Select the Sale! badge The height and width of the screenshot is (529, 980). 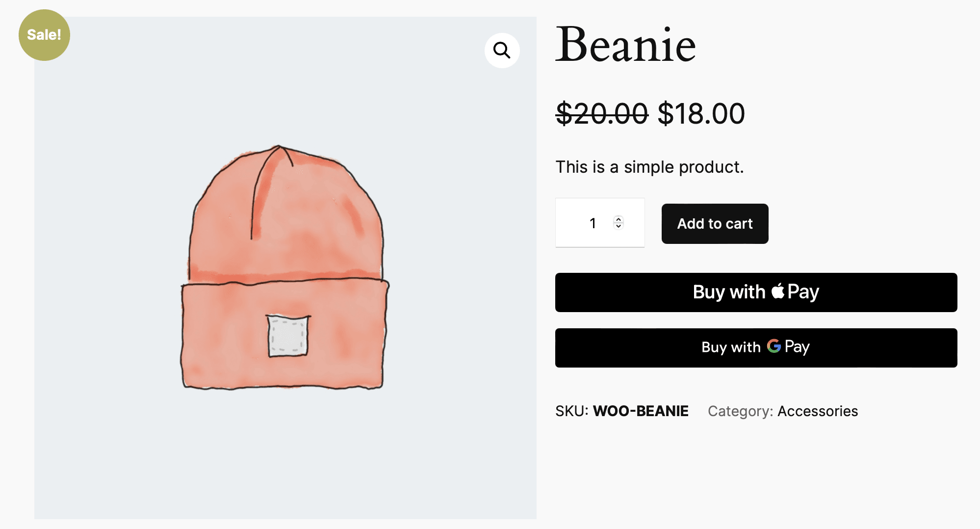[44, 34]
